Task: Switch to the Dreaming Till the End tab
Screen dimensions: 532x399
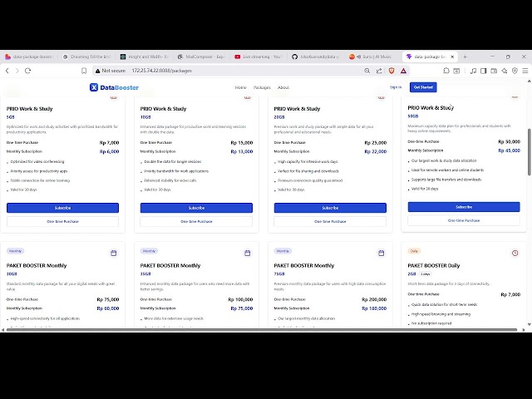Action: click(86, 57)
